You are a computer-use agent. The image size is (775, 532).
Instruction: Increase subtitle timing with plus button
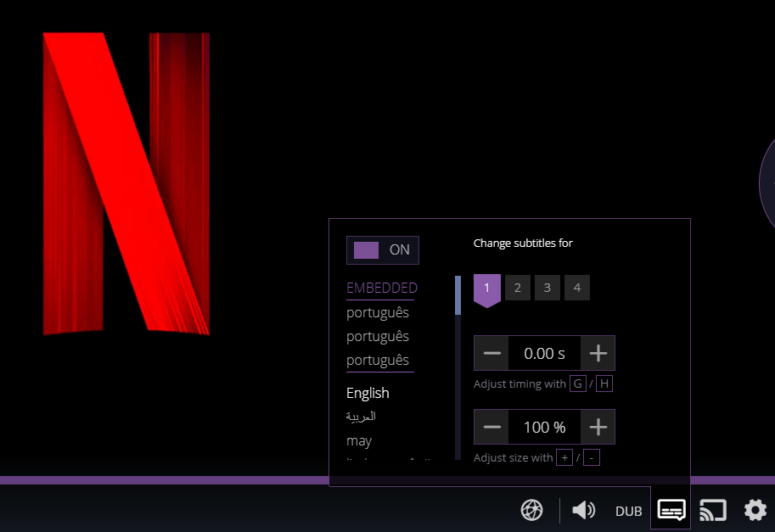pyautogui.click(x=598, y=353)
